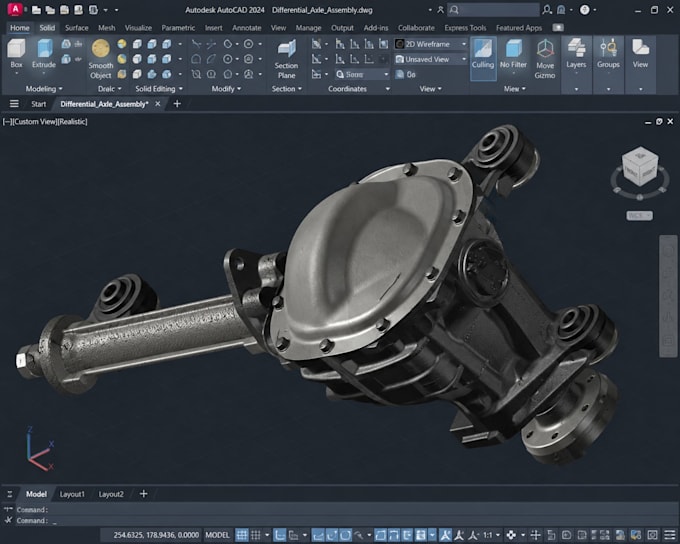Image resolution: width=680 pixels, height=544 pixels.
Task: Expand the Unsaved View dropdown
Action: pos(431,59)
